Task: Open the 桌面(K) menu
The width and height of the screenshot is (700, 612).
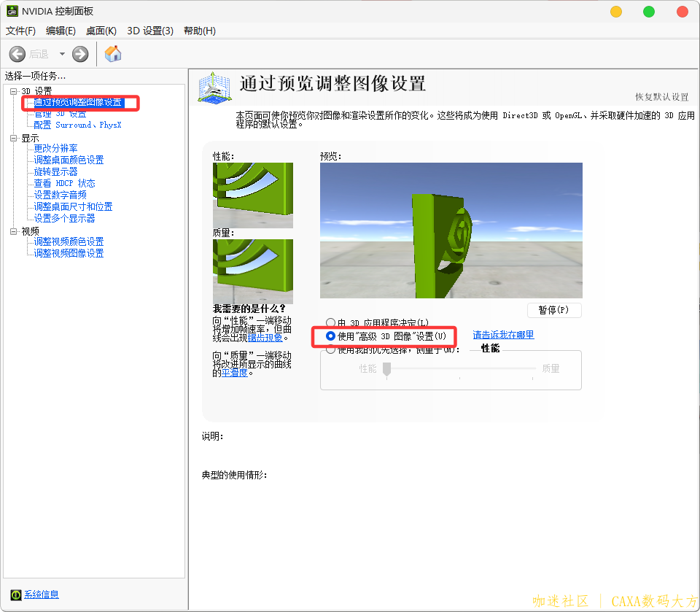Action: (x=101, y=31)
